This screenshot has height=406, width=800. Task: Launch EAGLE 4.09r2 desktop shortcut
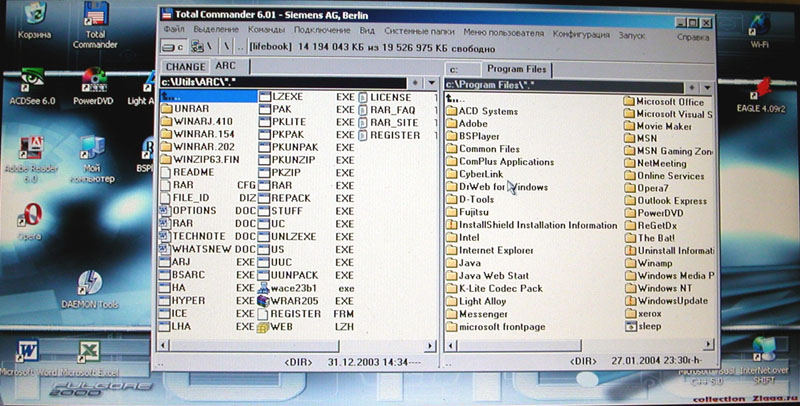click(x=761, y=96)
